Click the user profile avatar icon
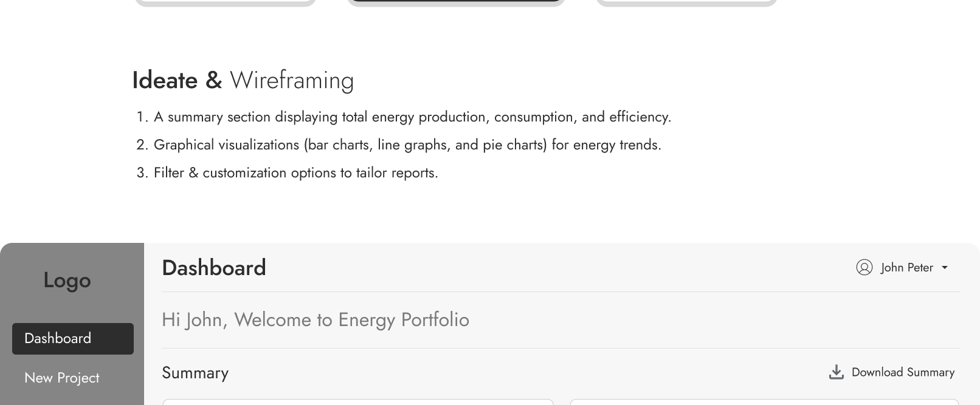The image size is (980, 405). click(864, 267)
